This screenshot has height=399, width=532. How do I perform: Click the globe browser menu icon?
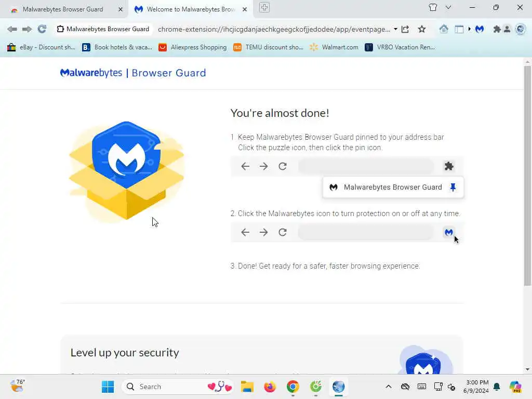pyautogui.click(x=520, y=29)
